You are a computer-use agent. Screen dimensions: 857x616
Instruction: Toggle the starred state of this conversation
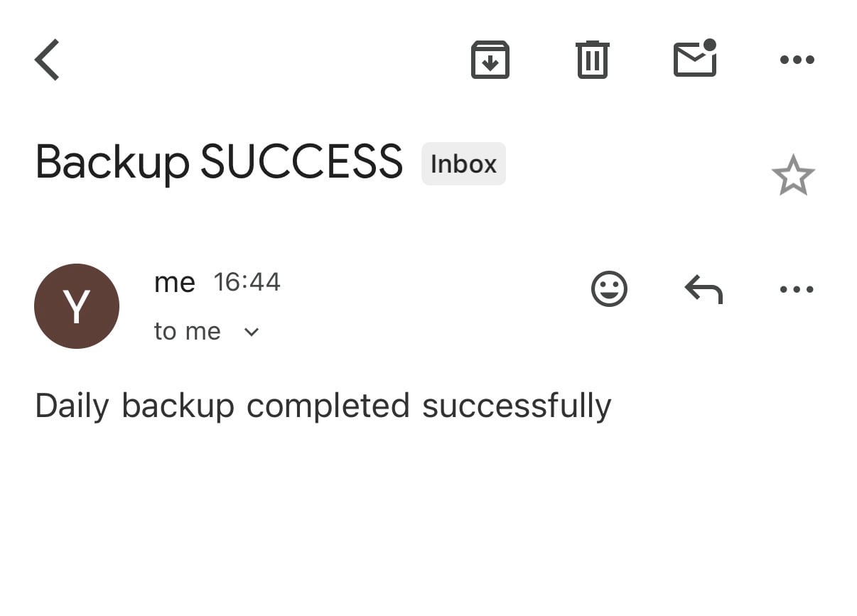(x=793, y=174)
